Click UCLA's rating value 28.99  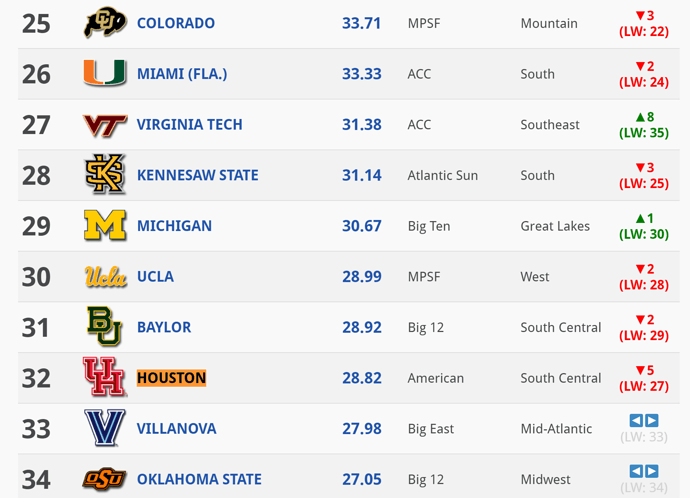[x=362, y=276]
